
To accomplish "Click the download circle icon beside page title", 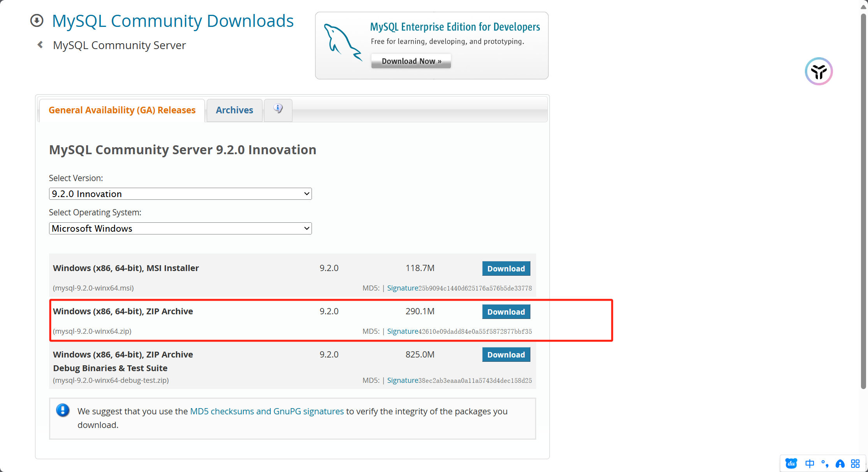I will tap(37, 21).
